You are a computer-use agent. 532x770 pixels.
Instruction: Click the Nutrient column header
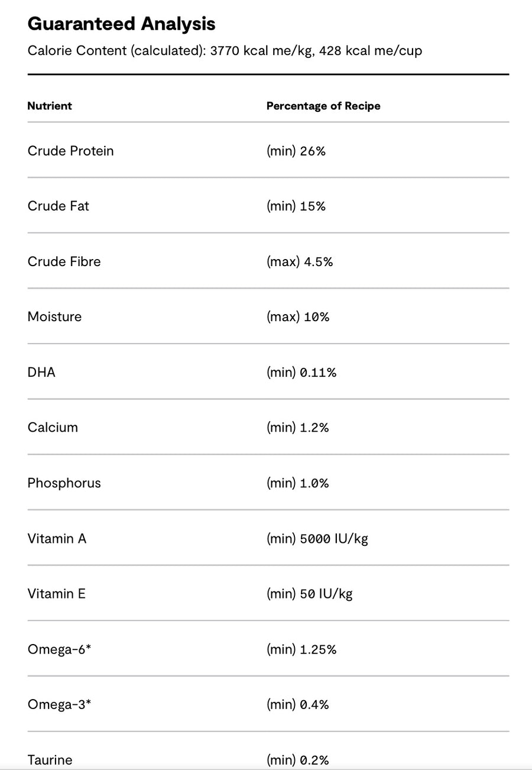50,106
